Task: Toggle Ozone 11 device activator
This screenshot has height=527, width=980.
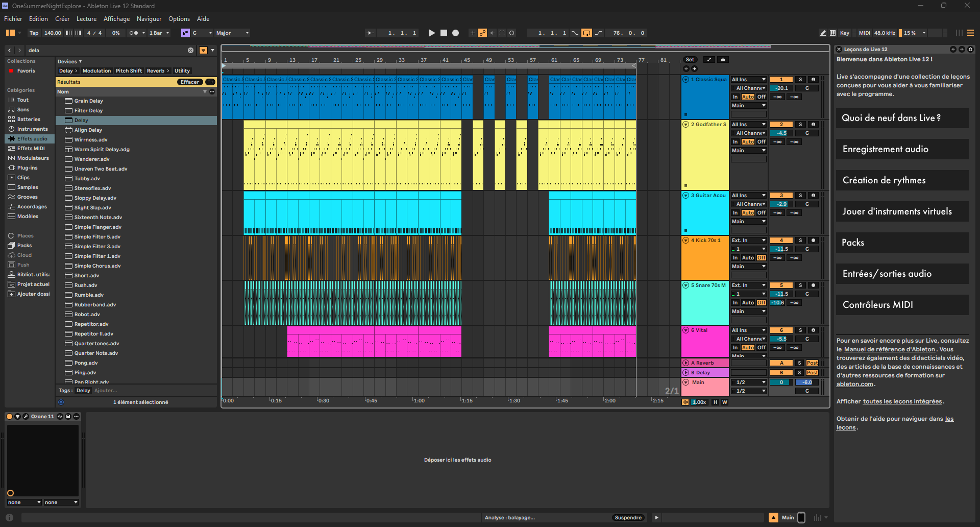Action: (9, 416)
